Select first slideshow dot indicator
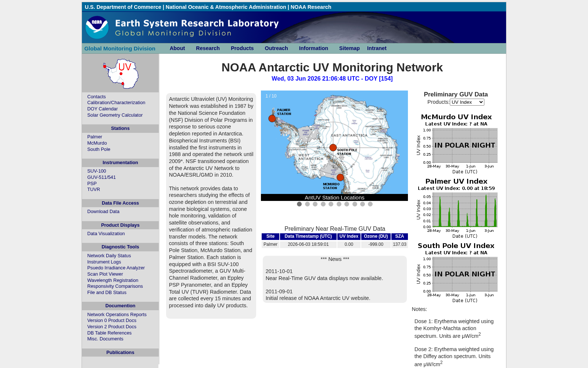 (299, 204)
